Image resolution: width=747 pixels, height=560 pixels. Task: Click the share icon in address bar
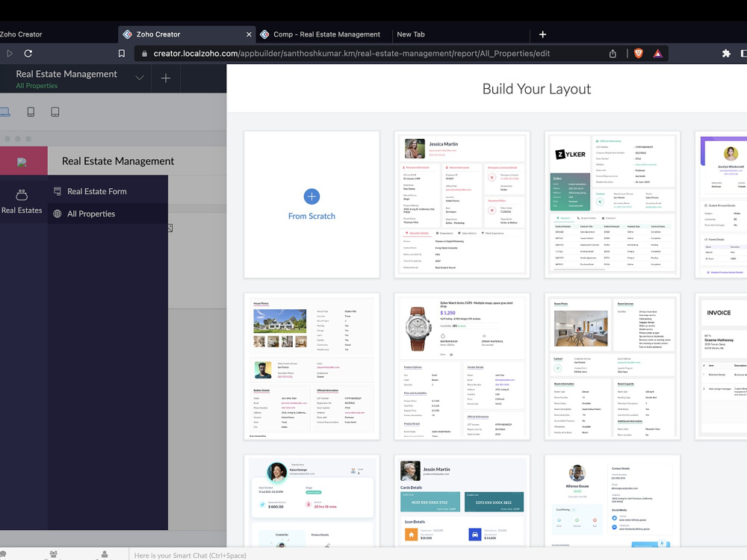pyautogui.click(x=613, y=53)
